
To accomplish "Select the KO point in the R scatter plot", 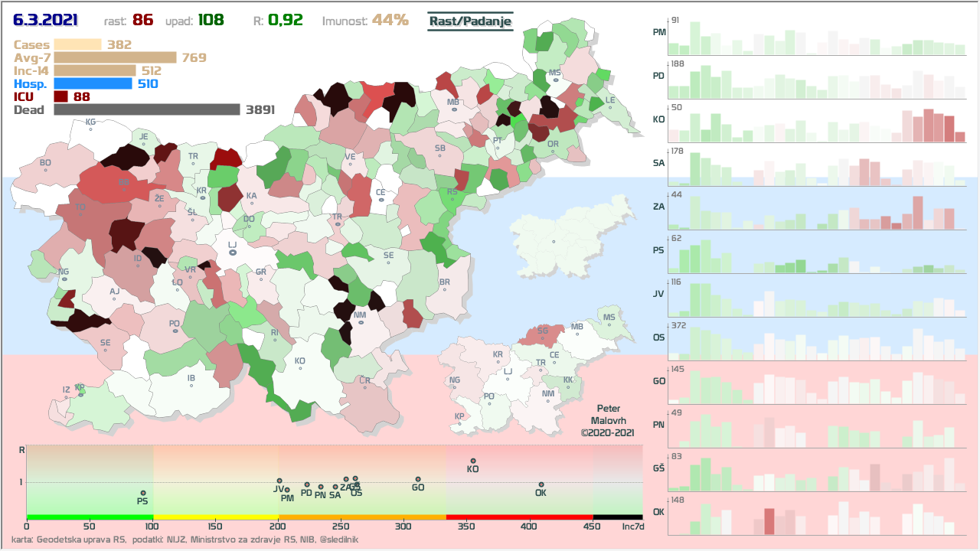I will (x=472, y=461).
